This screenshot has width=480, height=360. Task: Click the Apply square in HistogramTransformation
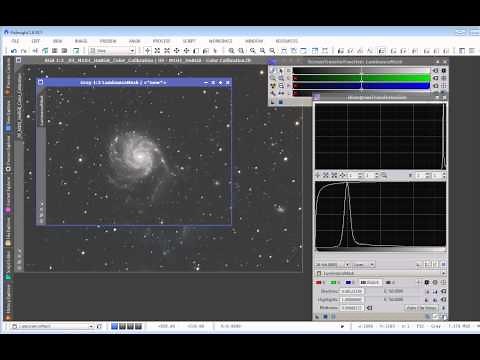point(326,316)
